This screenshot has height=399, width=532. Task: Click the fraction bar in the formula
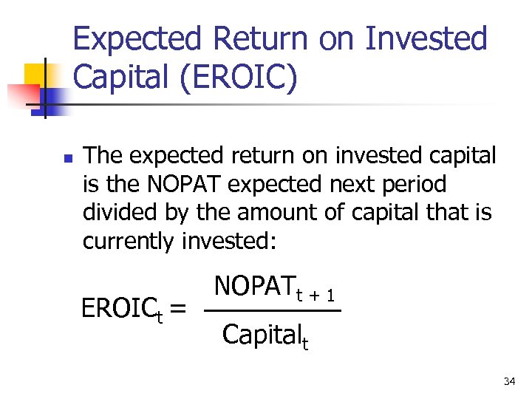[272, 311]
